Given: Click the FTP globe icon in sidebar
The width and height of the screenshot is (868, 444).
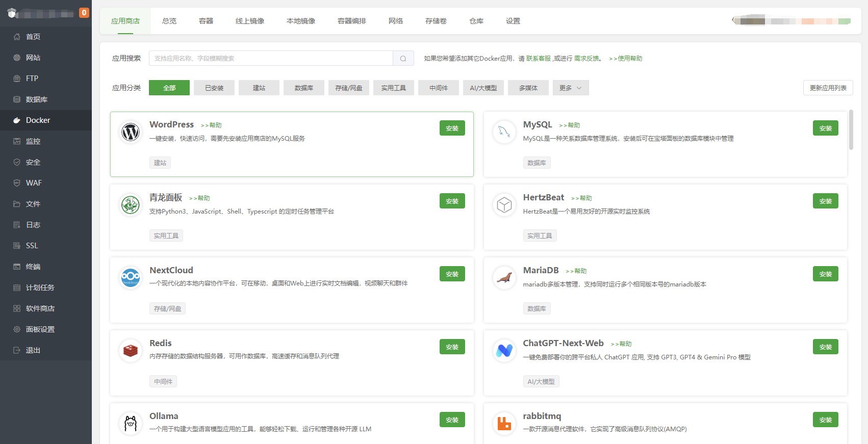Looking at the screenshot, I should (x=17, y=79).
